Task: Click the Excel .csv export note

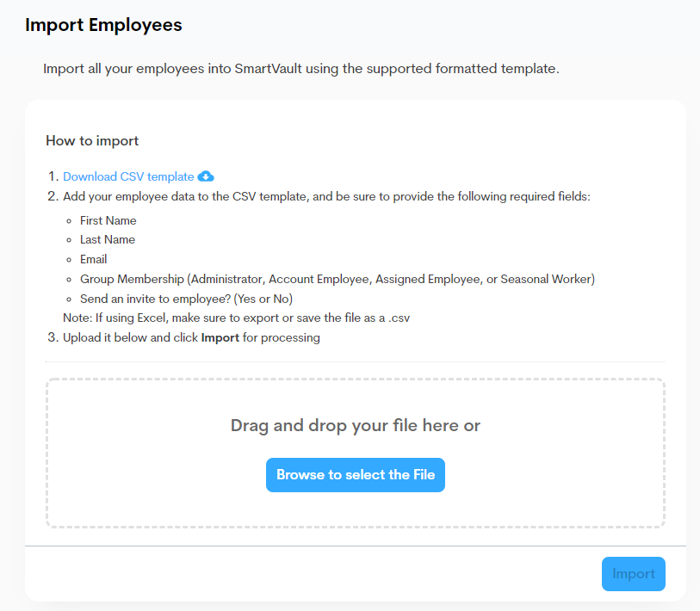Action: 242,318
